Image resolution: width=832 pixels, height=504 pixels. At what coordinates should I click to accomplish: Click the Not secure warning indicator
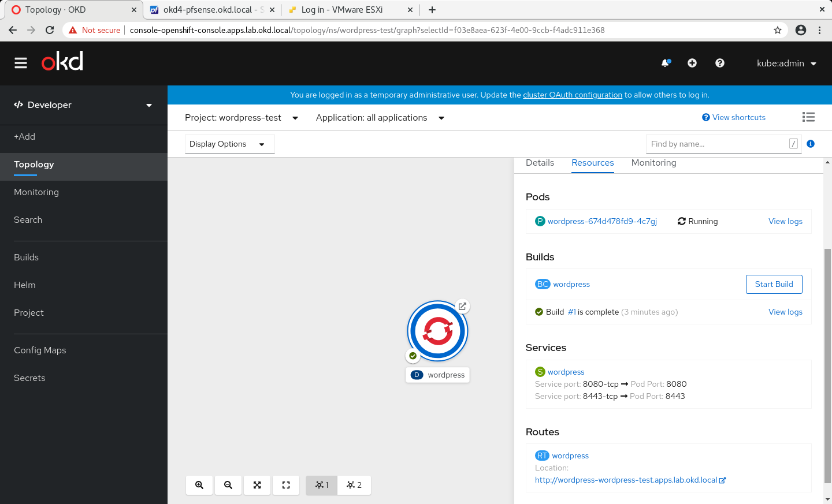pos(94,30)
